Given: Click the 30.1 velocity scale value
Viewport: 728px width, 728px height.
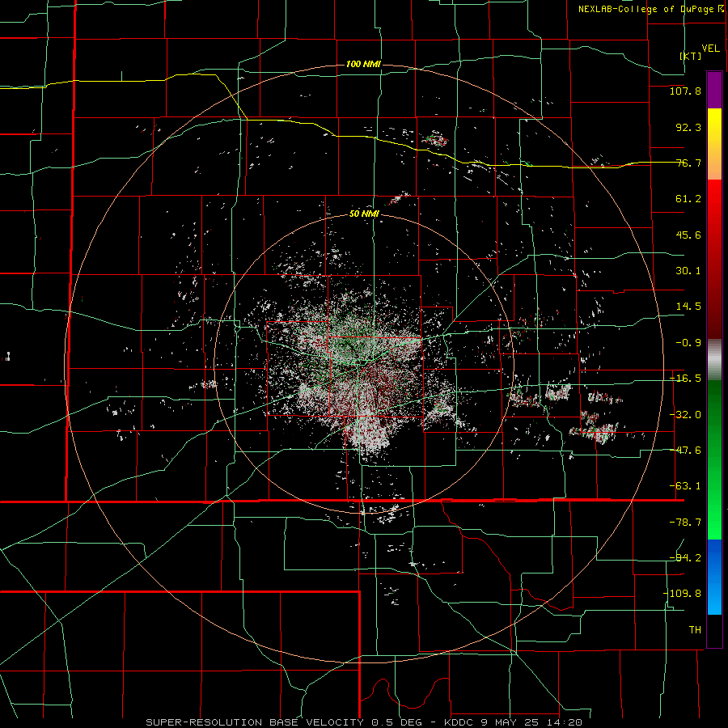Looking at the screenshot, I should (x=688, y=271).
